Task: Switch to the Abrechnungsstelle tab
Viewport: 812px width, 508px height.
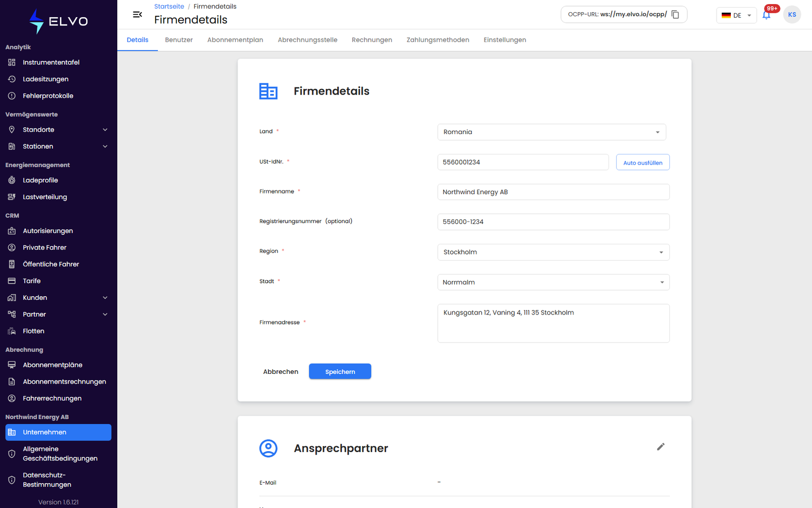Action: [308, 40]
